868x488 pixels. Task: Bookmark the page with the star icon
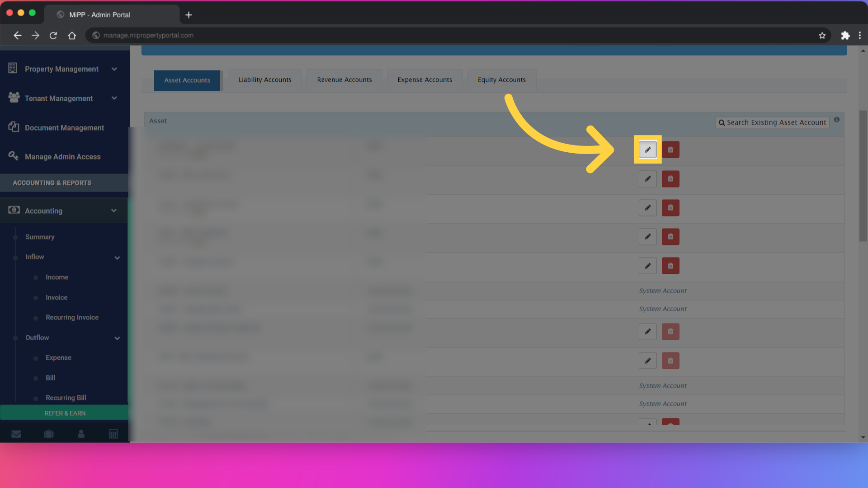(x=822, y=35)
